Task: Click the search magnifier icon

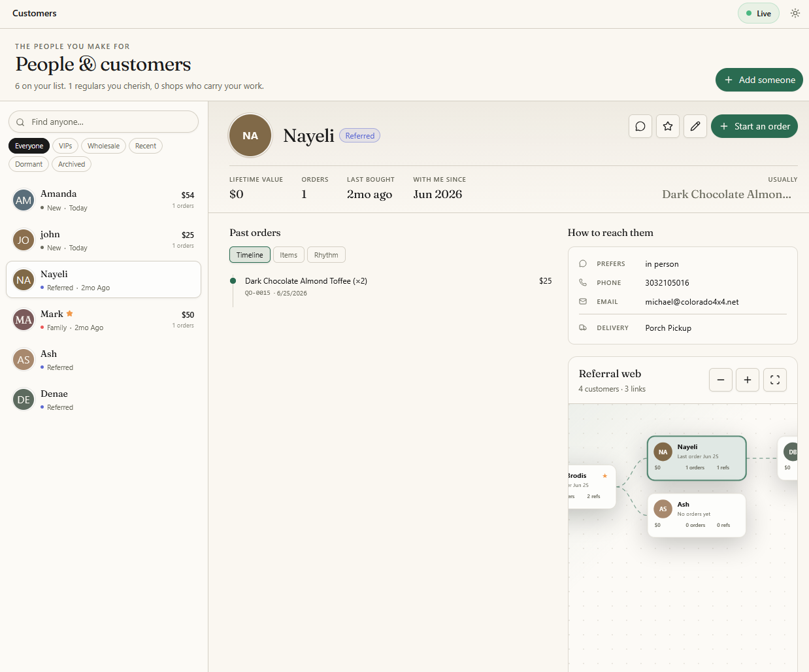Action: (20, 122)
